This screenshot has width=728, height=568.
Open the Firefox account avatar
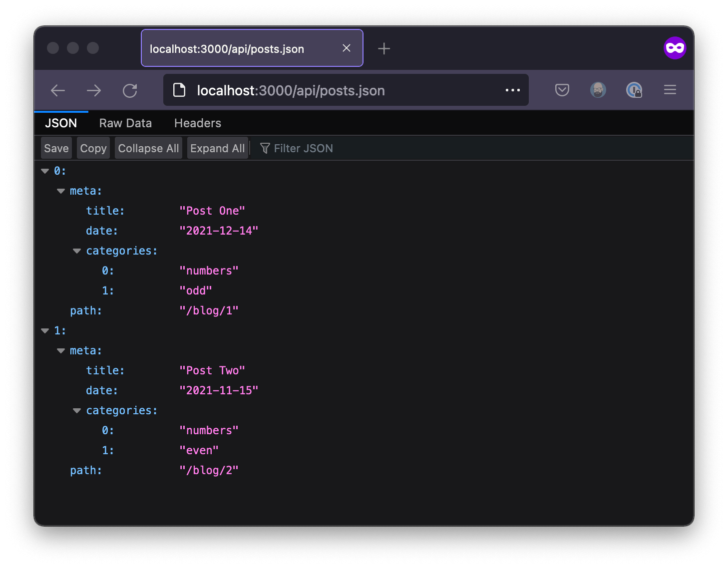(x=598, y=90)
